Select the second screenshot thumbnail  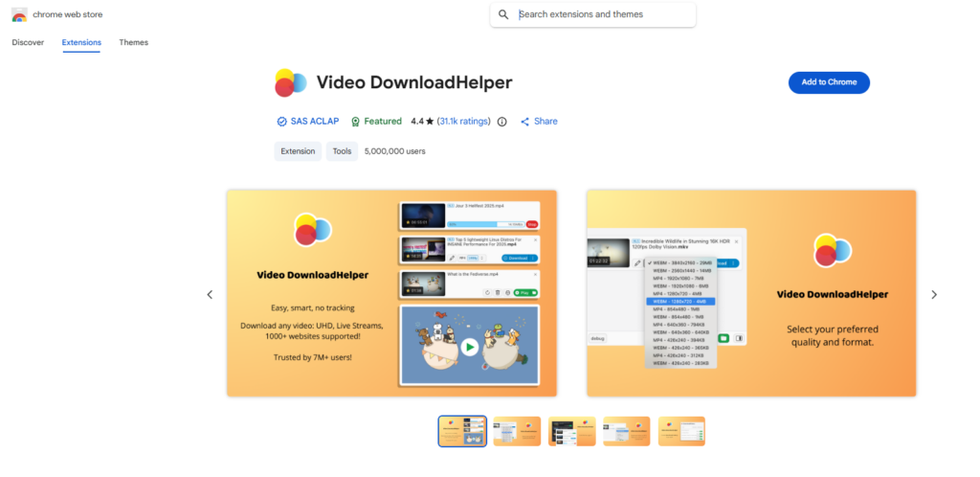coord(517,431)
